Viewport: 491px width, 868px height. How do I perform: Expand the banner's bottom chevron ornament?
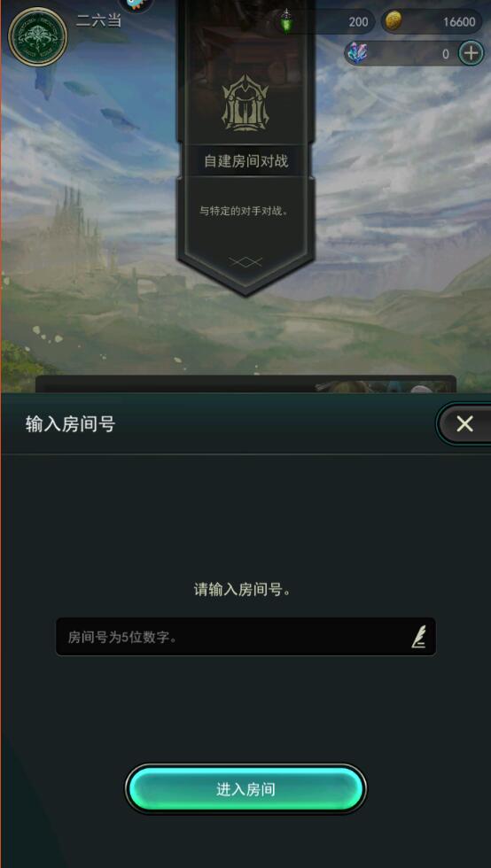click(245, 262)
